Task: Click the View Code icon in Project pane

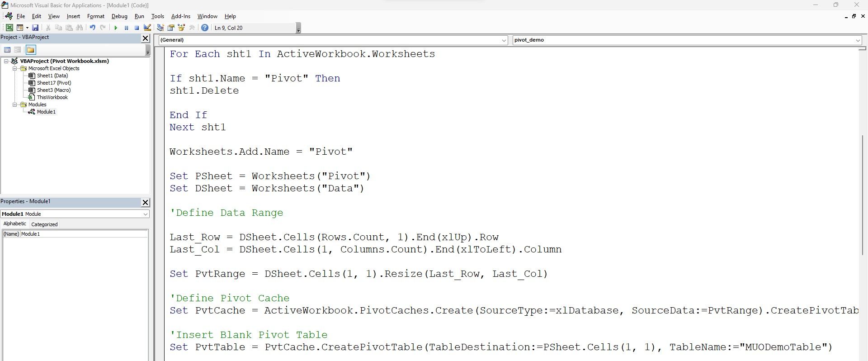Action: [x=7, y=50]
